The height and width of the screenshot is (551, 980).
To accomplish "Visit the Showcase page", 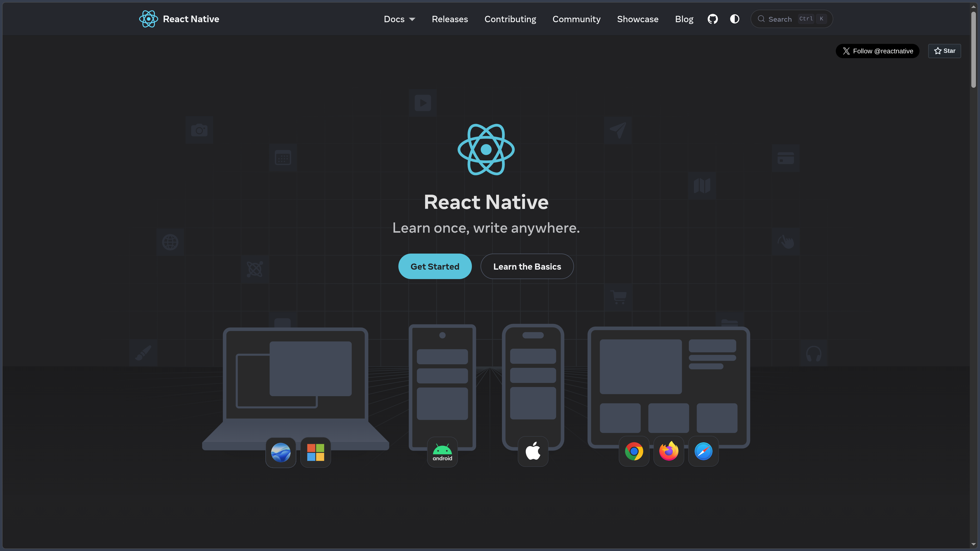I will point(638,19).
